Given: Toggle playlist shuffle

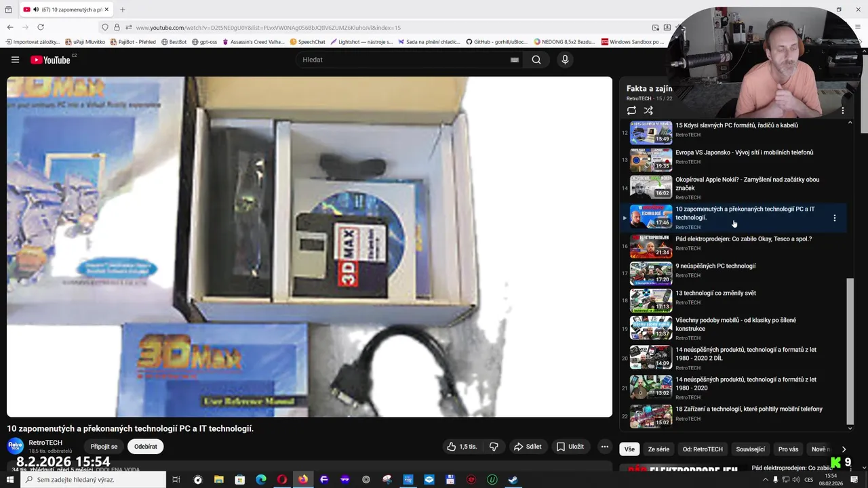Looking at the screenshot, I should coord(648,110).
